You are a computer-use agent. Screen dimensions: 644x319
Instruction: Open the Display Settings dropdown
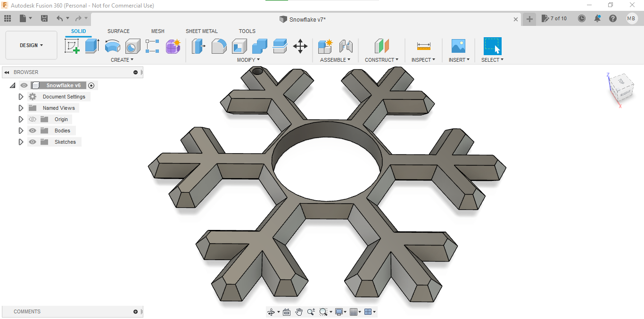(340, 311)
